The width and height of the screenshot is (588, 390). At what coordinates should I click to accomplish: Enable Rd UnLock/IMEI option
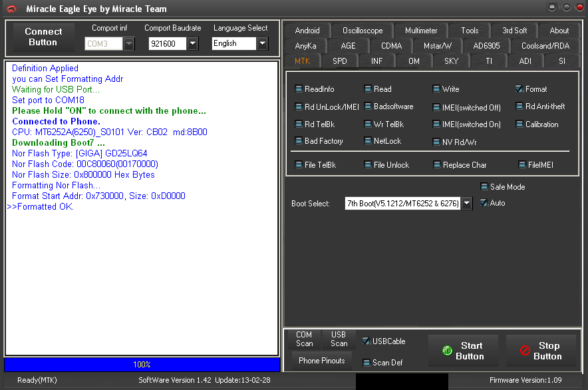[x=299, y=107]
